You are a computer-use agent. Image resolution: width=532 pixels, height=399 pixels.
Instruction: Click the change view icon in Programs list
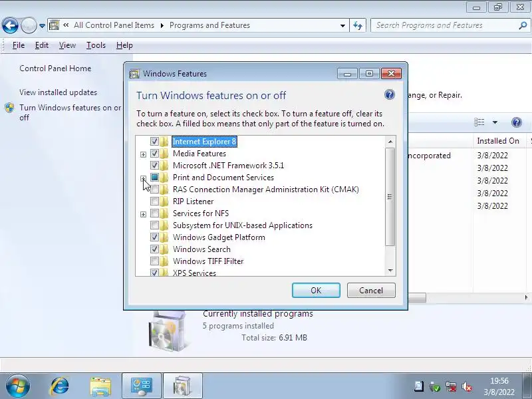[x=479, y=122]
